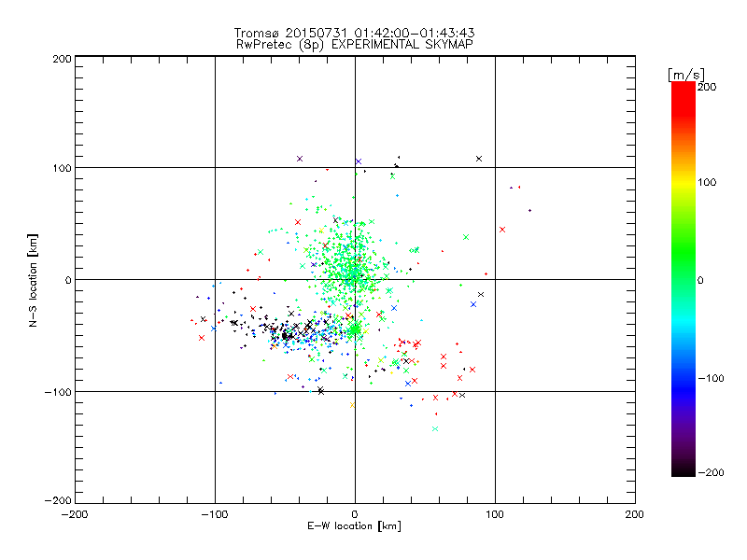
Task: Click the x-axis tick label '100'
Action: (x=495, y=514)
